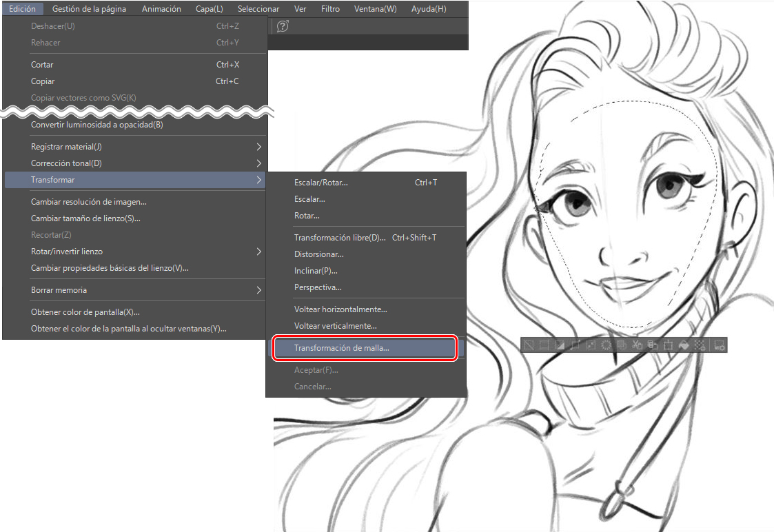The width and height of the screenshot is (774, 532).
Task: Click the Scale/Rotate icon in selection launcher
Action: (669, 345)
